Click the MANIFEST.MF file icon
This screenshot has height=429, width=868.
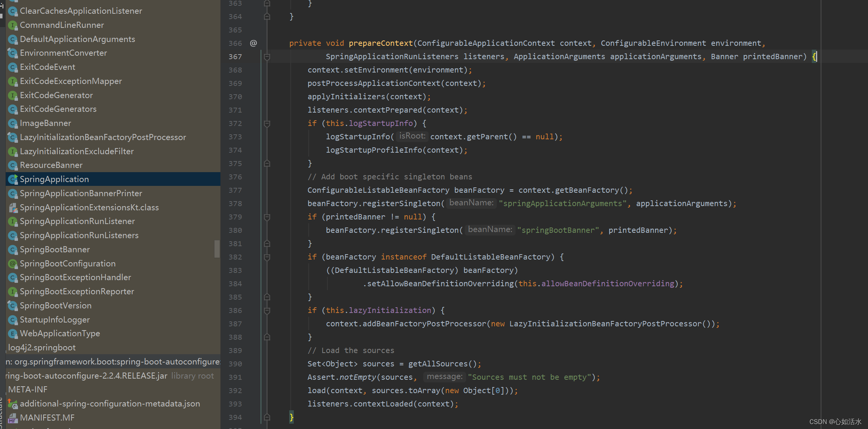pyautogui.click(x=13, y=418)
